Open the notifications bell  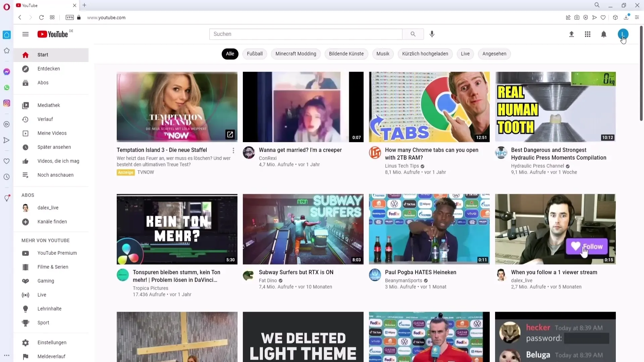click(x=604, y=34)
